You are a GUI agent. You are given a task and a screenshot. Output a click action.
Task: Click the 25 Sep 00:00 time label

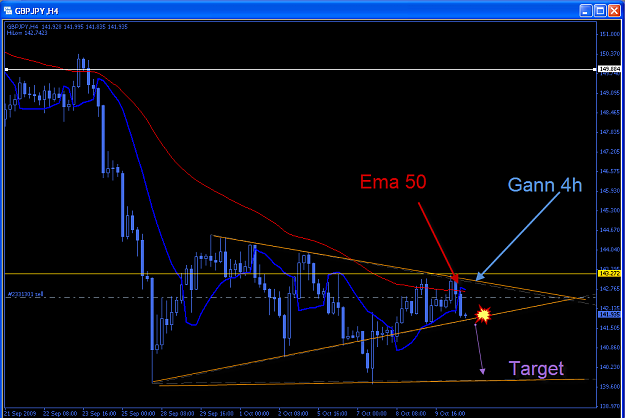(x=139, y=413)
